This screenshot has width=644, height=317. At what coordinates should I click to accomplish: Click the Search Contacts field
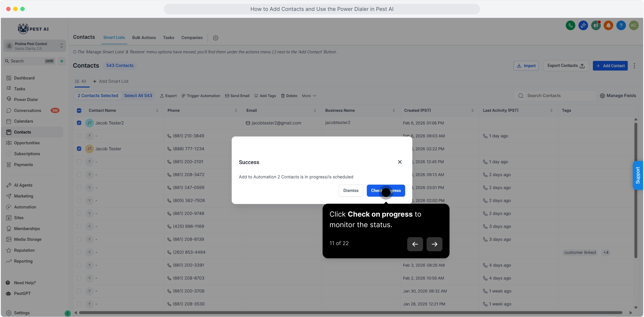[x=555, y=96]
